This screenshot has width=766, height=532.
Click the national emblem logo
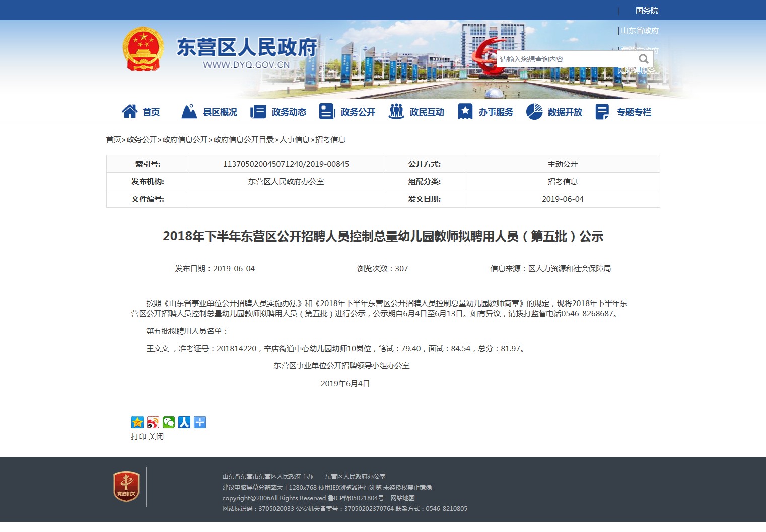[x=144, y=49]
